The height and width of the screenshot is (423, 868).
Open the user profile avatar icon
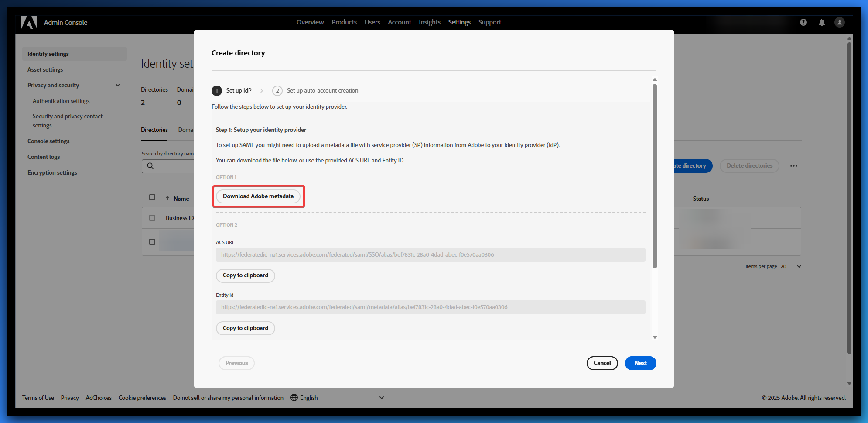839,22
